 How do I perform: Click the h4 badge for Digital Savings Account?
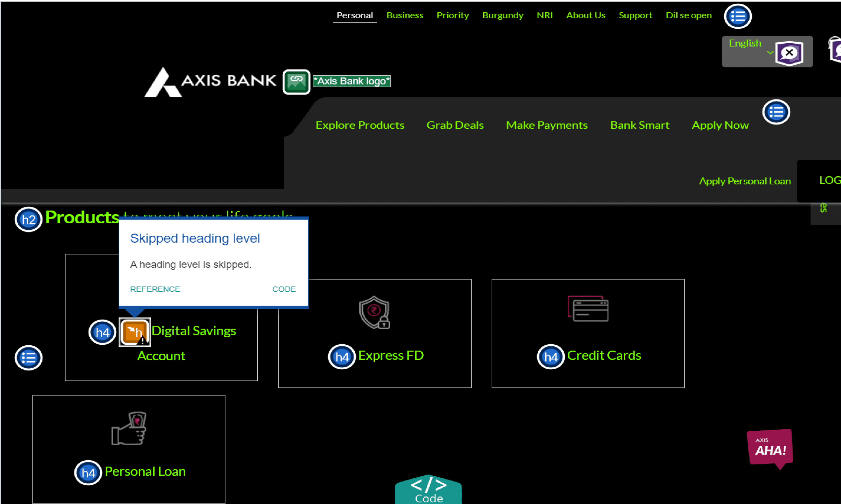pos(102,332)
